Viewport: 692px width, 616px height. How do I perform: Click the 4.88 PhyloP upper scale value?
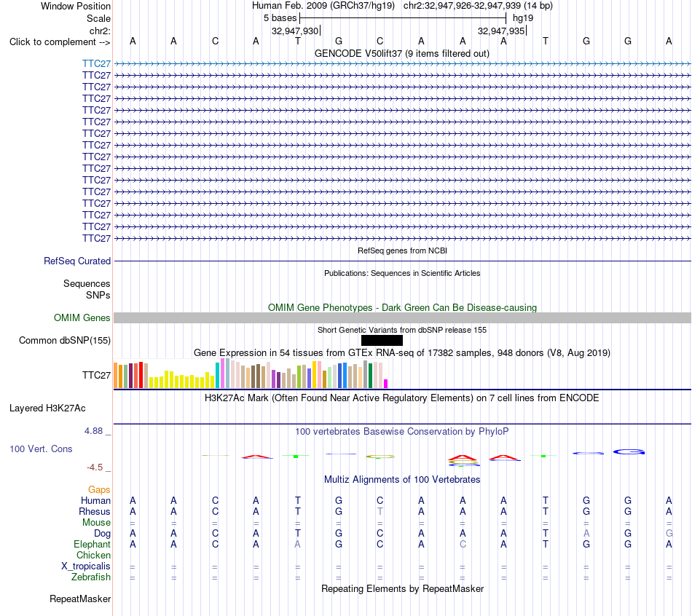[x=93, y=430]
